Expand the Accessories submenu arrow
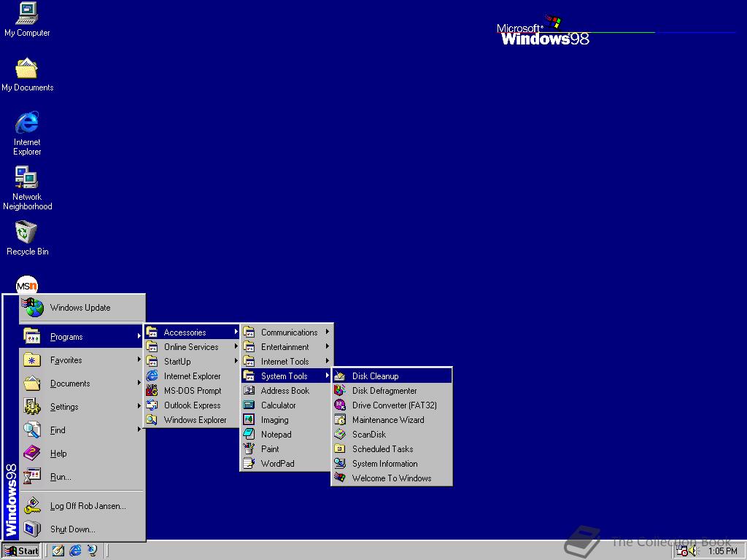 [236, 332]
